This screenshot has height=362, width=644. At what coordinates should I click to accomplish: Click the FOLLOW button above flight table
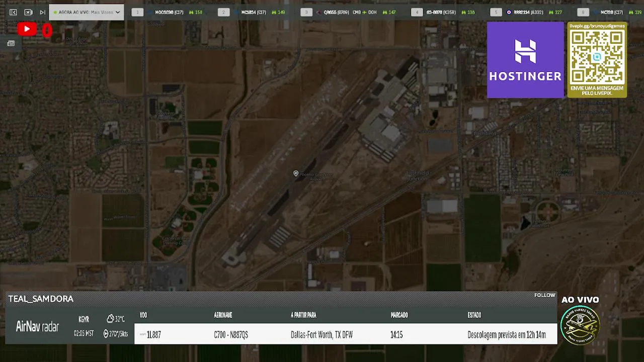[545, 295]
